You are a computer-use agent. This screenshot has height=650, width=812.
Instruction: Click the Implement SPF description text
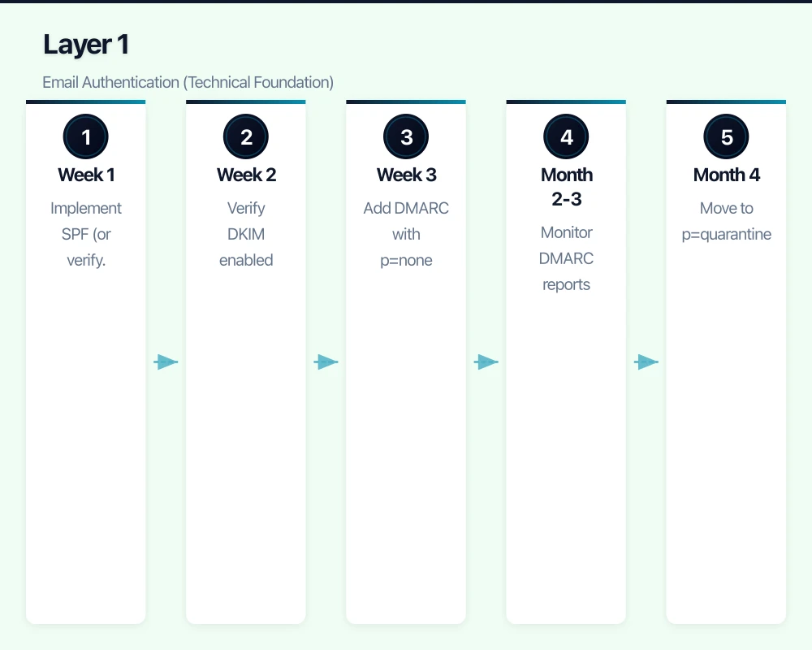coord(85,234)
